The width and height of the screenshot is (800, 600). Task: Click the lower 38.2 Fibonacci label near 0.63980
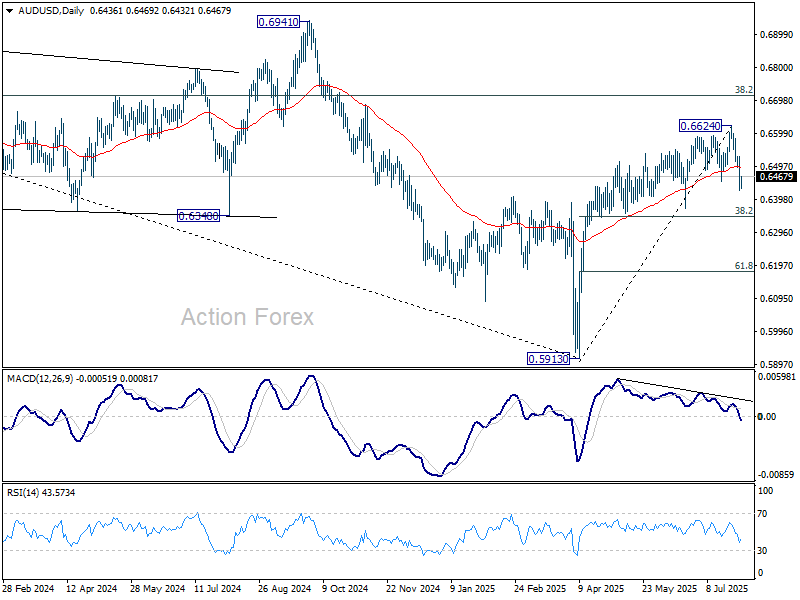coord(744,210)
